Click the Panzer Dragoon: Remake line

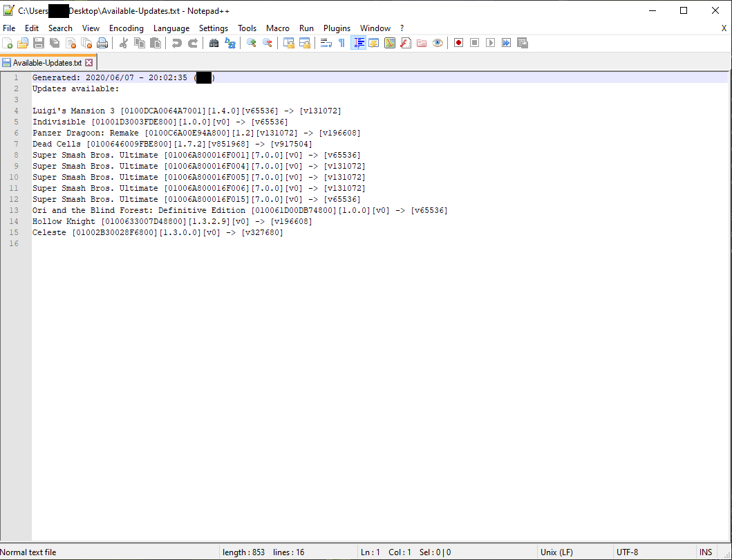point(196,133)
